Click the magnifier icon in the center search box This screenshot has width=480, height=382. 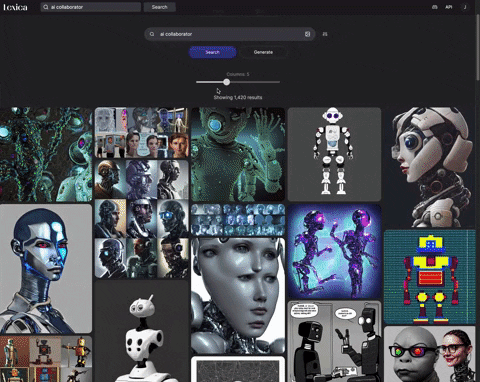tap(152, 34)
